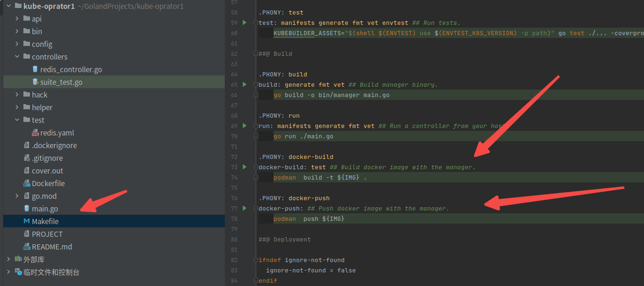Fold the docker-build target code block
Viewport: 644px width, 286px height.
click(x=255, y=167)
